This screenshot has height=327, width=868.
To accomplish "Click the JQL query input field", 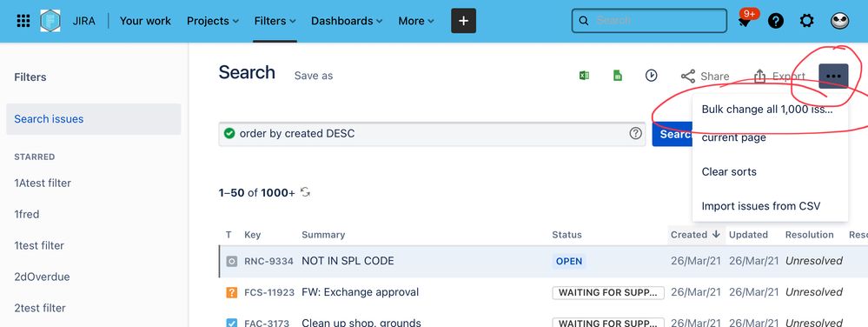I will (x=432, y=134).
